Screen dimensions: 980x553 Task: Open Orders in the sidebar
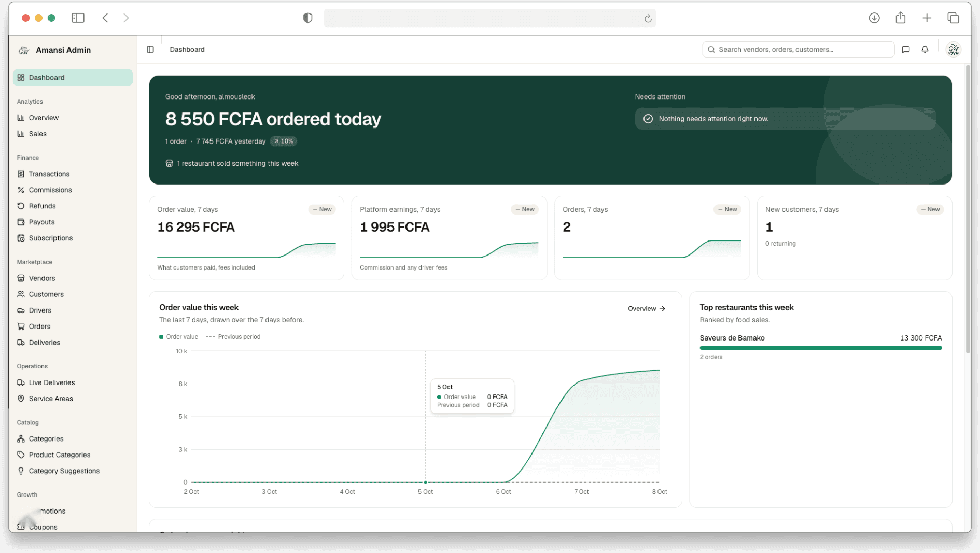(x=73, y=327)
